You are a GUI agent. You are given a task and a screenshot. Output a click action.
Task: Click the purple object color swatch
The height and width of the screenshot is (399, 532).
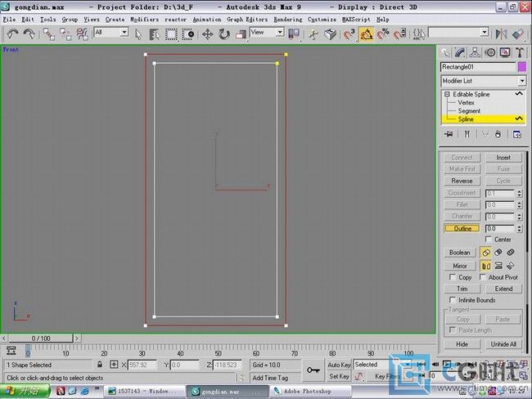pyautogui.click(x=522, y=67)
